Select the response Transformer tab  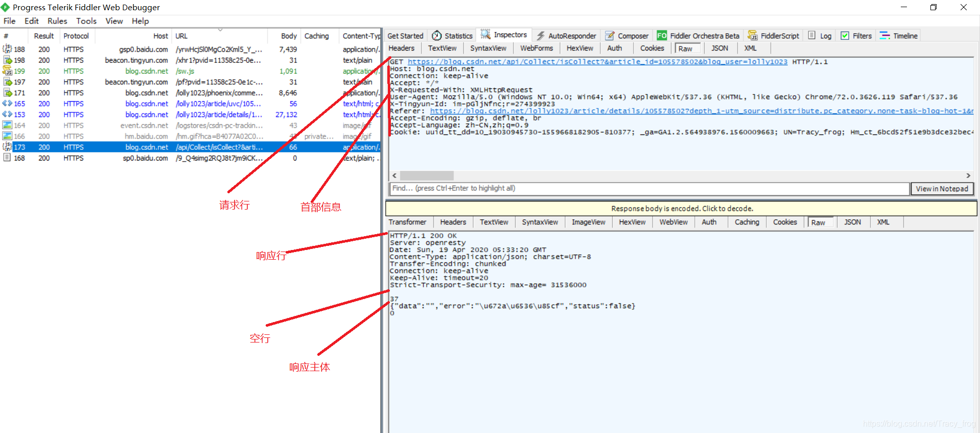(407, 222)
